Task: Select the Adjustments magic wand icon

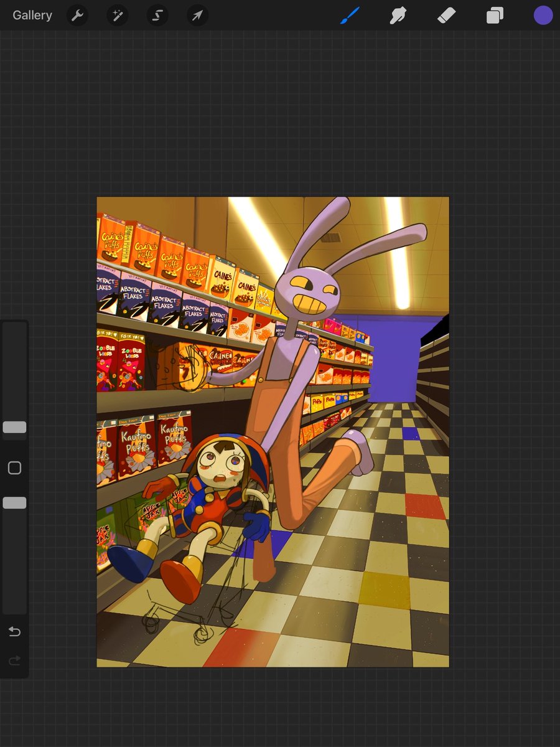Action: click(x=117, y=15)
